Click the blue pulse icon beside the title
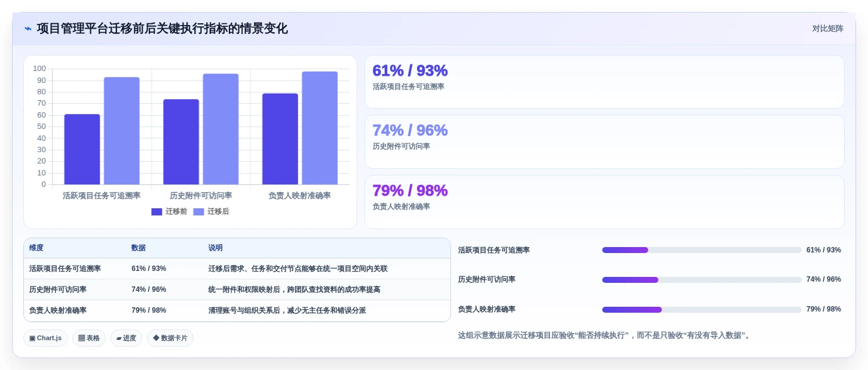Screen dimensions: 868x370 click(28, 29)
